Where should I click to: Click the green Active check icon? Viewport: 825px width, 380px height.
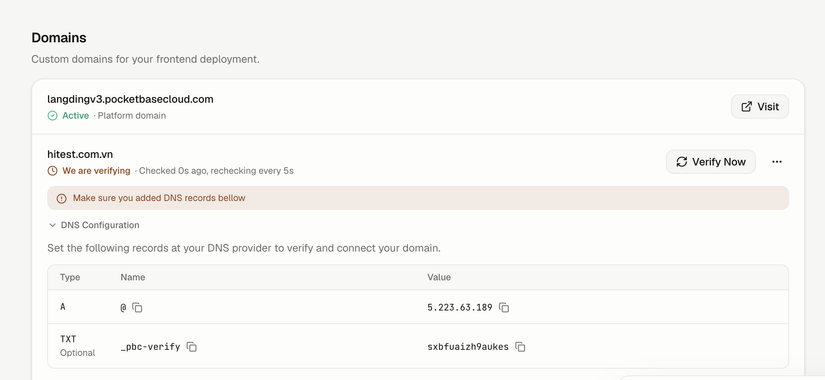pos(52,116)
